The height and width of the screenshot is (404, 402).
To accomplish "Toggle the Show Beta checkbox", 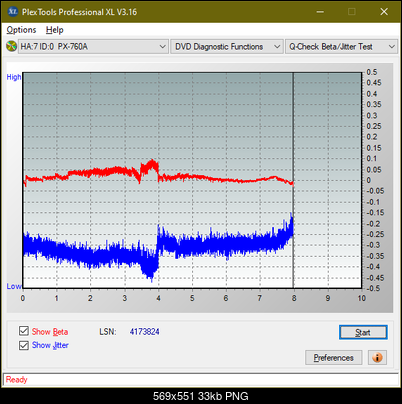I will coord(24,331).
